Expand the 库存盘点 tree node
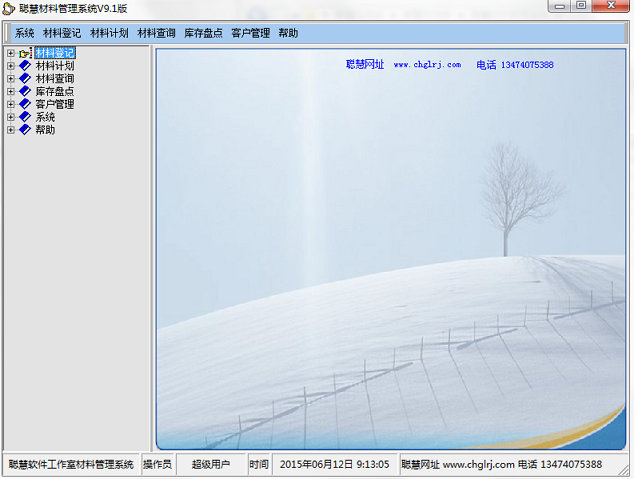Screen dimensions: 634x479 (x=11, y=91)
